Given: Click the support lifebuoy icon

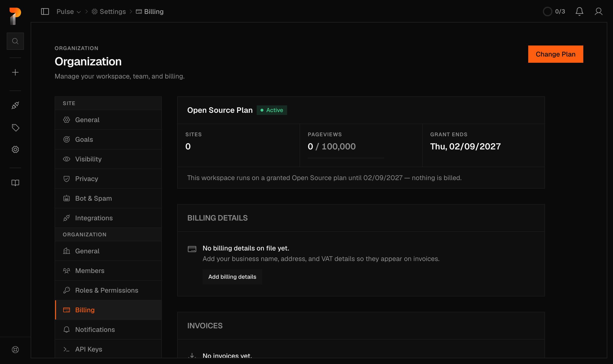Looking at the screenshot, I should click(x=15, y=350).
